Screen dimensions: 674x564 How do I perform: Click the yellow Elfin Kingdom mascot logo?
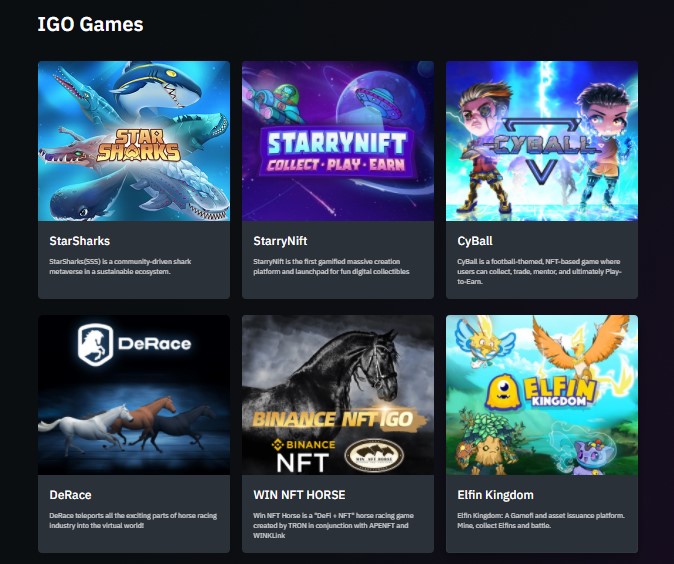tap(503, 392)
